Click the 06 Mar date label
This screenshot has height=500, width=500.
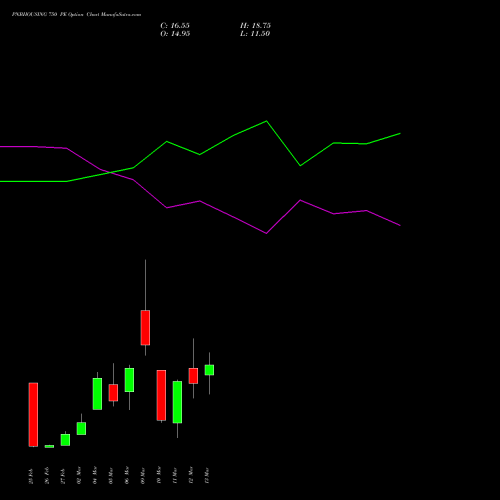click(127, 475)
